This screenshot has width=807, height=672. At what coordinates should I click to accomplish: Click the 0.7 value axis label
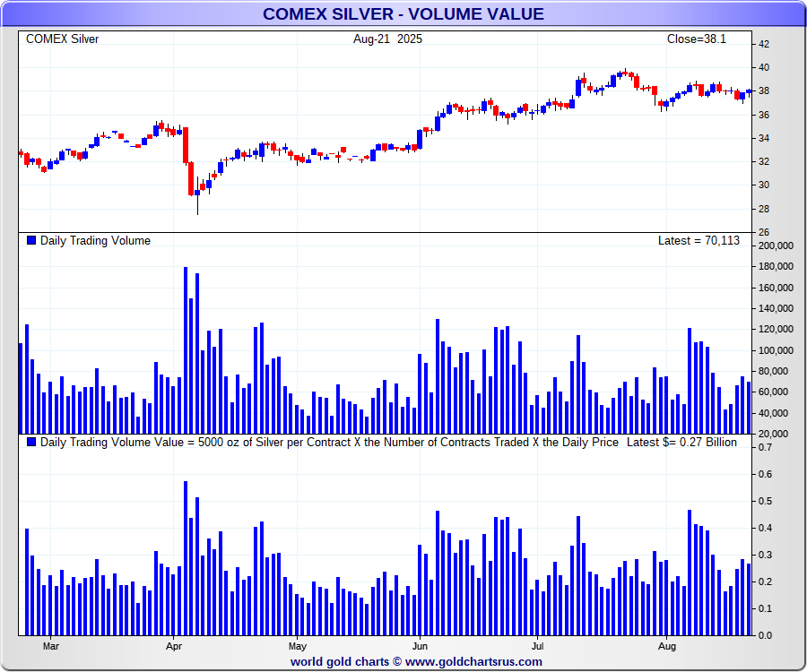click(x=764, y=447)
